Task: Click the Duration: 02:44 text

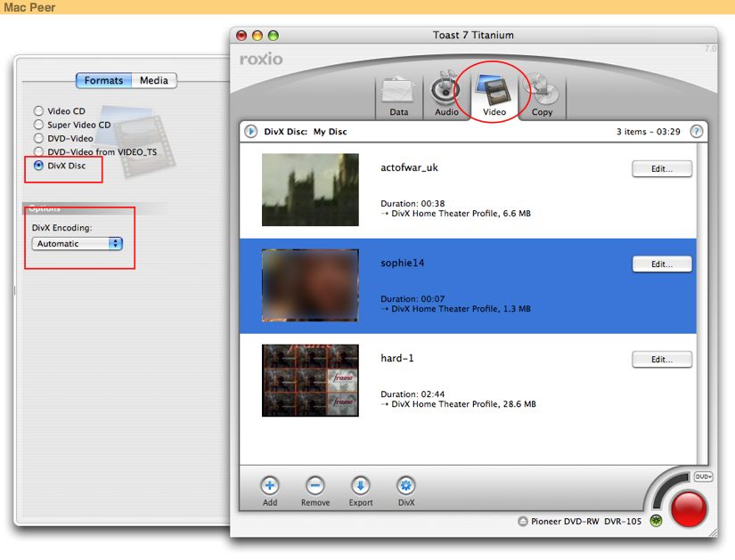Action: [412, 394]
